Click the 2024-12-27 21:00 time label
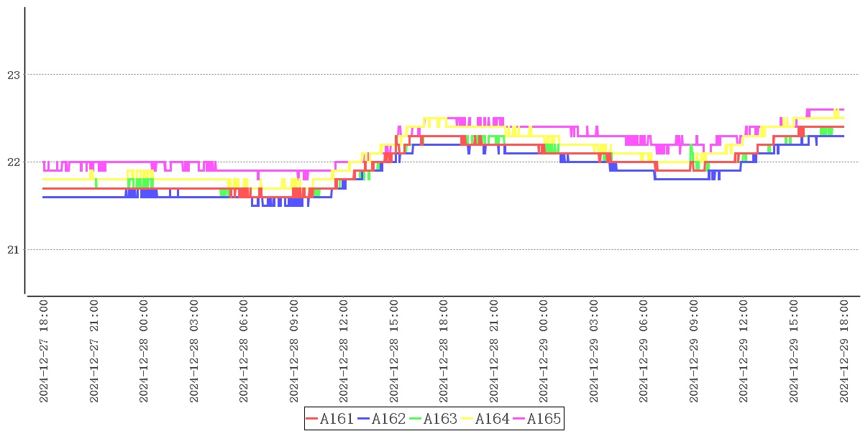868x431 pixels. [x=94, y=351]
